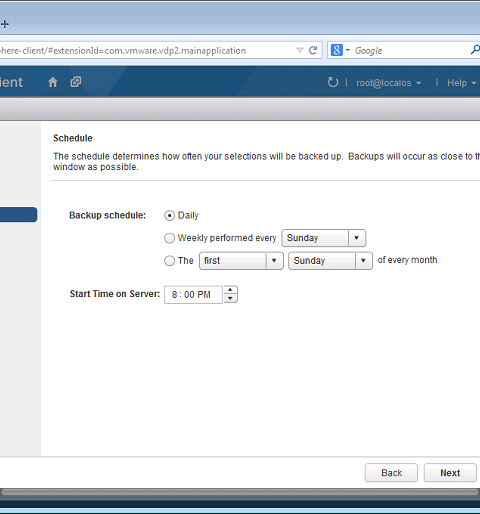Select Weekly performed every radio button
This screenshot has height=514, width=480.
169,238
